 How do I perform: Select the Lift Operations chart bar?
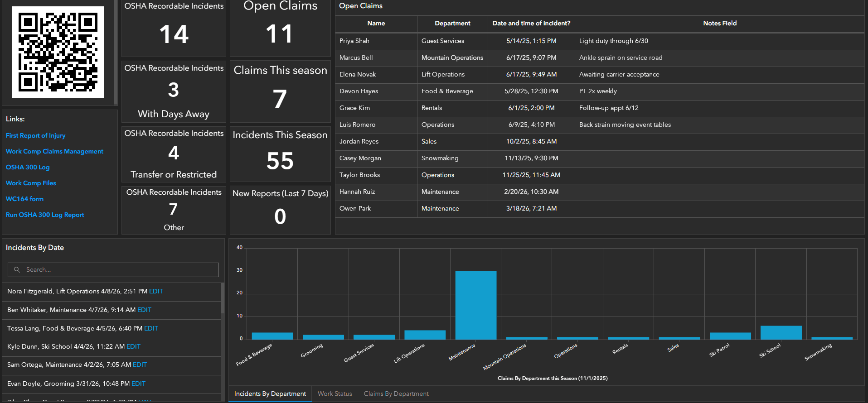425,335
